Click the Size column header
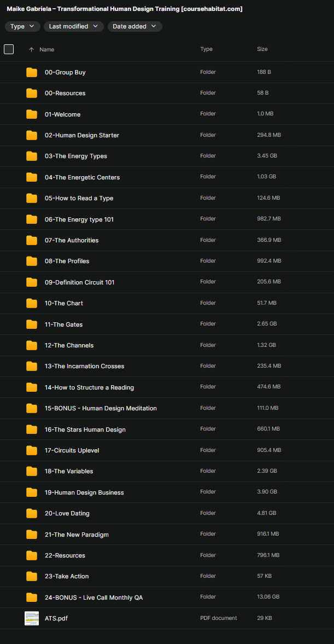334x644 pixels. pyautogui.click(x=262, y=49)
